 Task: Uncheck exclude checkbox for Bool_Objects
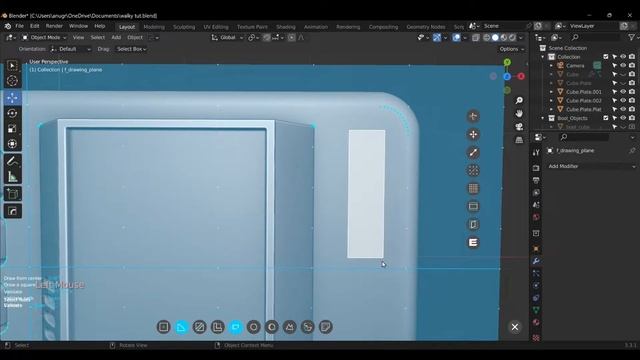click(606, 118)
